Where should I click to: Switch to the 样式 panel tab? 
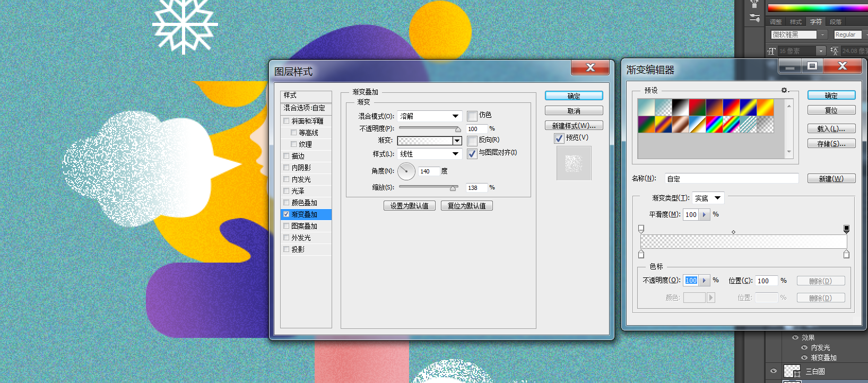click(x=796, y=22)
